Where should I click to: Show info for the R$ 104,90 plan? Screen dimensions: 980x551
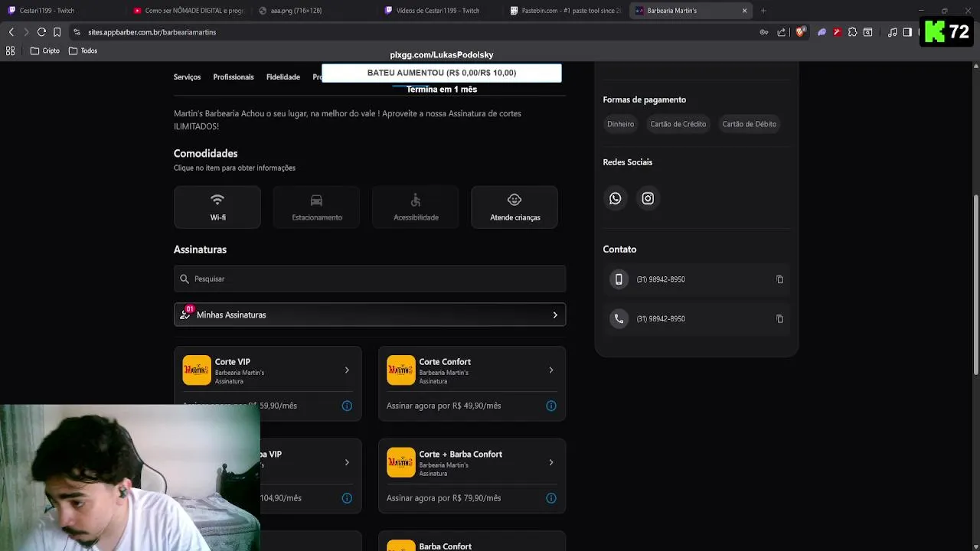point(347,497)
